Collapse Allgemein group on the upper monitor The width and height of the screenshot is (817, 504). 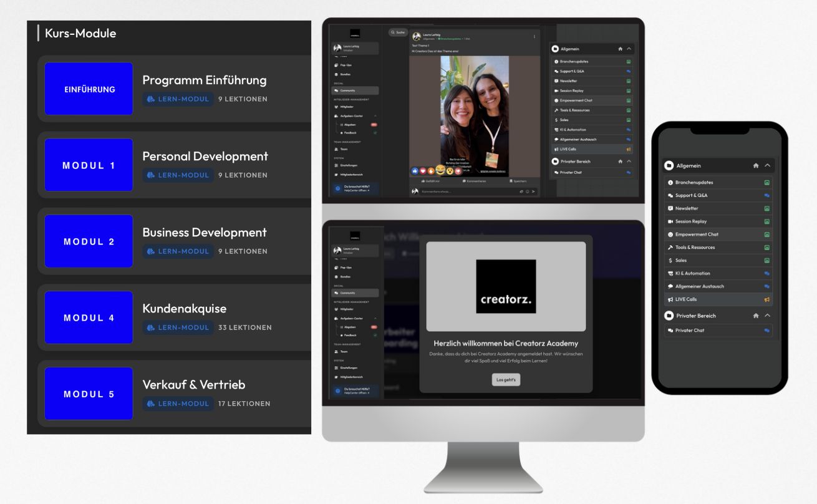click(629, 49)
